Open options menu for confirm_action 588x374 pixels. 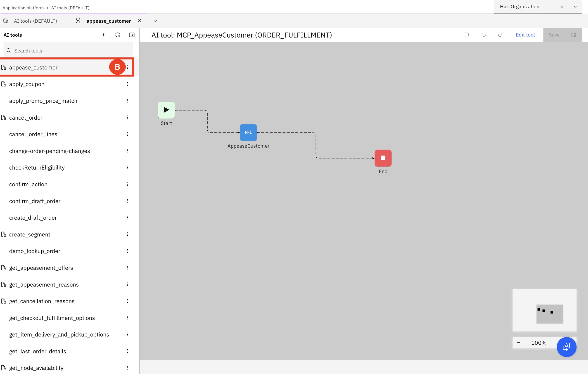click(128, 184)
